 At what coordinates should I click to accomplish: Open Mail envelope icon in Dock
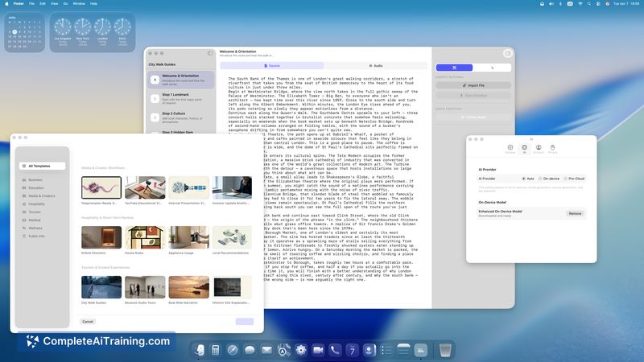tap(266, 350)
